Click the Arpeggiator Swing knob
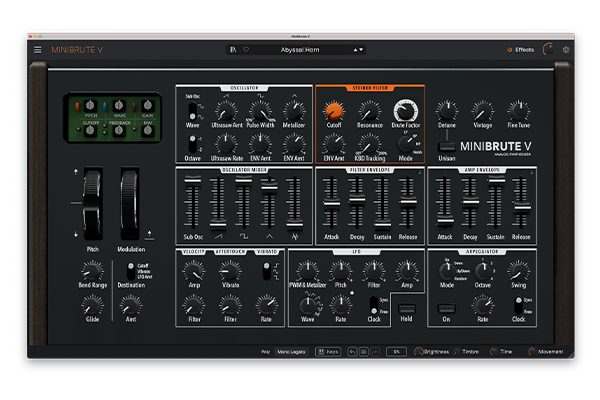Image resolution: width=600 pixels, height=400 pixels. (x=518, y=272)
